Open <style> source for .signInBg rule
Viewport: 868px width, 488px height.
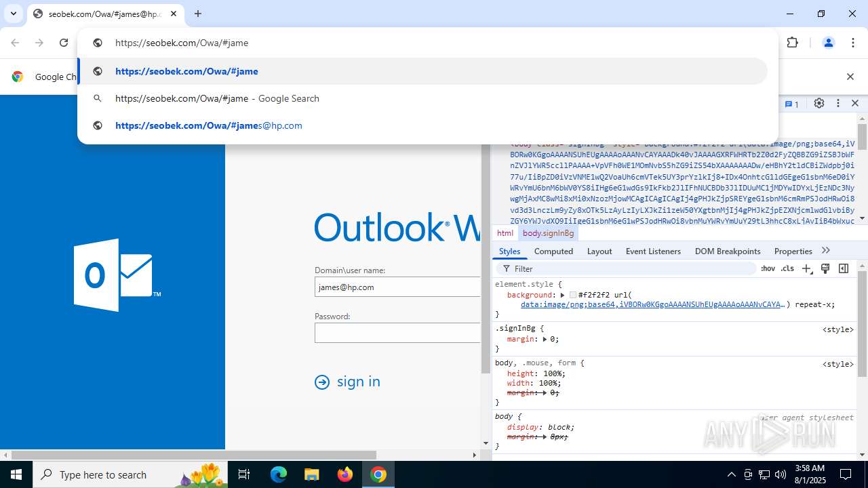[x=837, y=329]
